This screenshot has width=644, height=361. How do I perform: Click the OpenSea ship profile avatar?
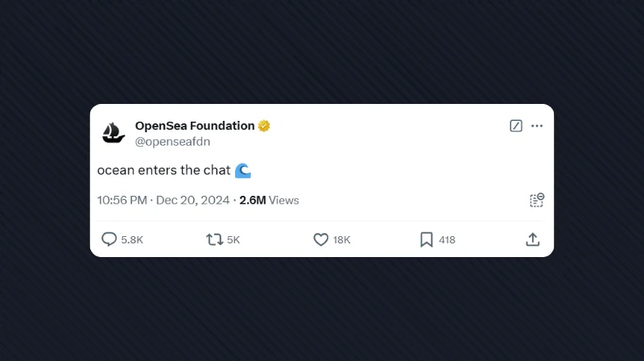tap(114, 133)
